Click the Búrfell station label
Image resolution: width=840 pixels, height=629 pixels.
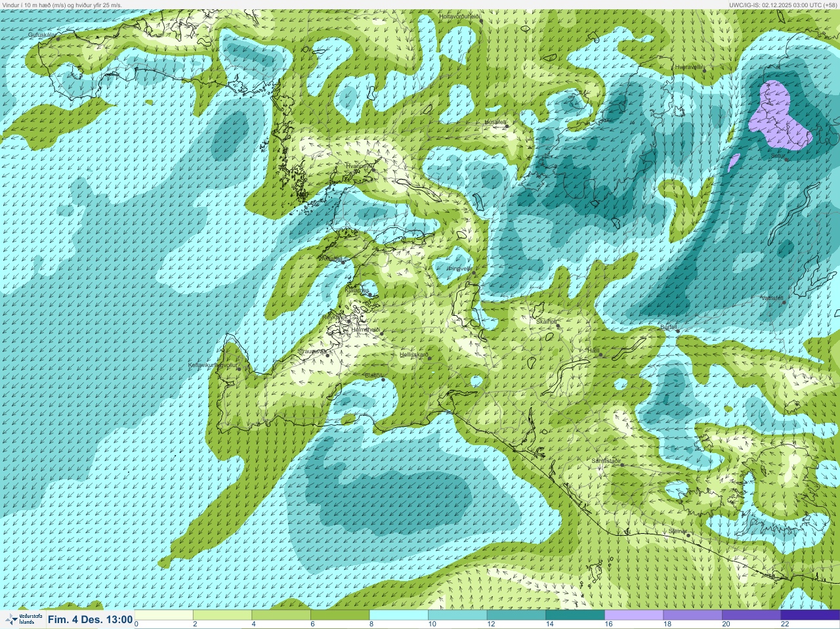coord(668,326)
